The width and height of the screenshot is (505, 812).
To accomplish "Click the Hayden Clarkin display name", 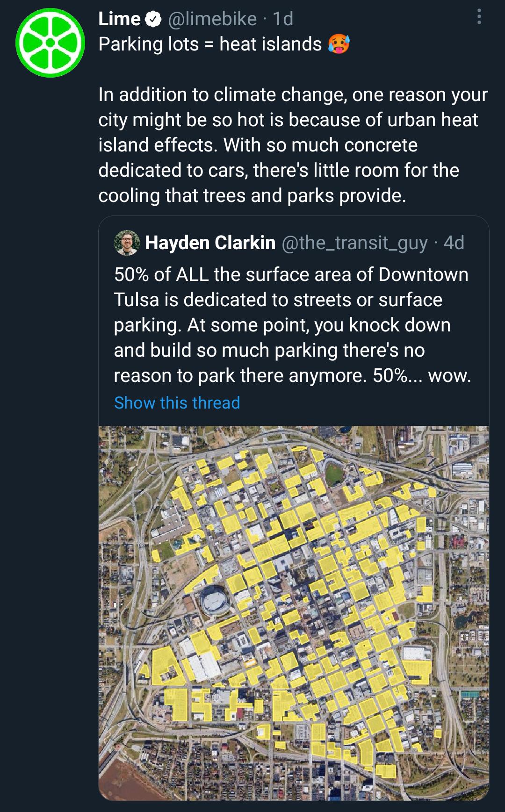I will pyautogui.click(x=210, y=243).
